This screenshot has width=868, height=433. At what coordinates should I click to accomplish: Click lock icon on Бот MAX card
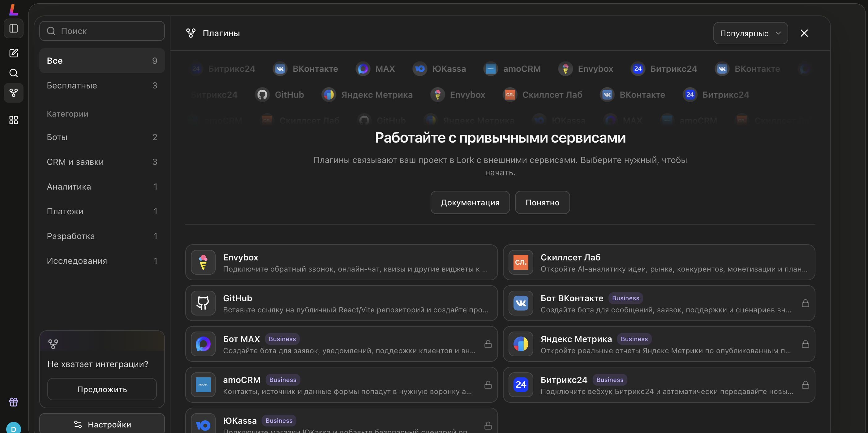[488, 344]
